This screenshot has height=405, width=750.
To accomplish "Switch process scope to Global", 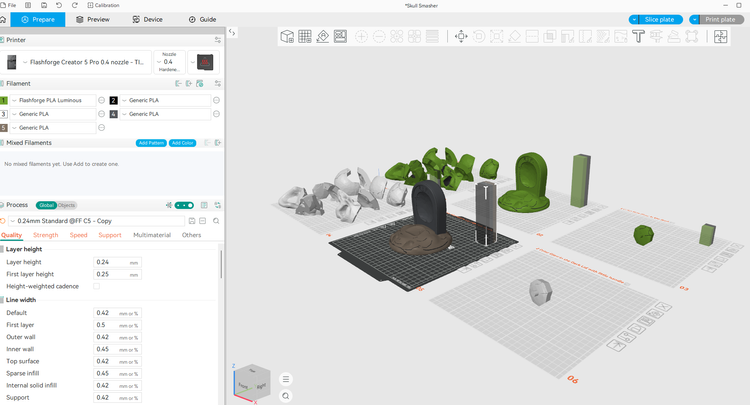I will point(46,205).
